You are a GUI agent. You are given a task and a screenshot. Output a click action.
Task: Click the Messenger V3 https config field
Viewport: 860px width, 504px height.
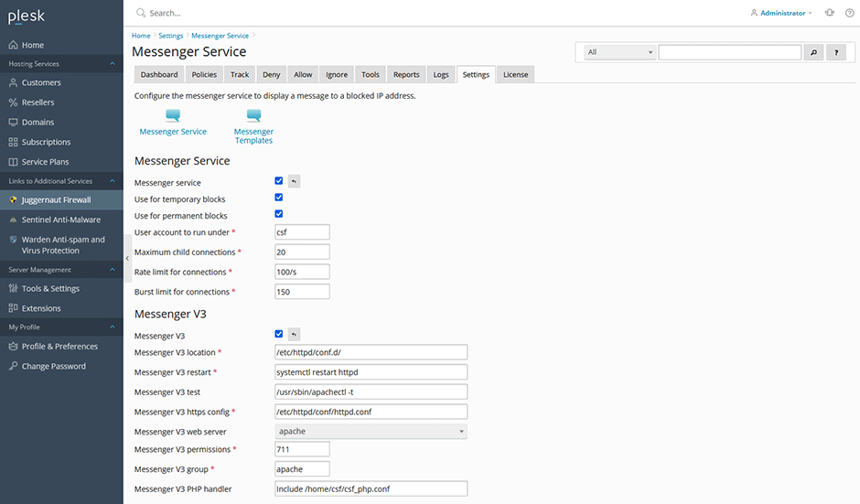(371, 412)
